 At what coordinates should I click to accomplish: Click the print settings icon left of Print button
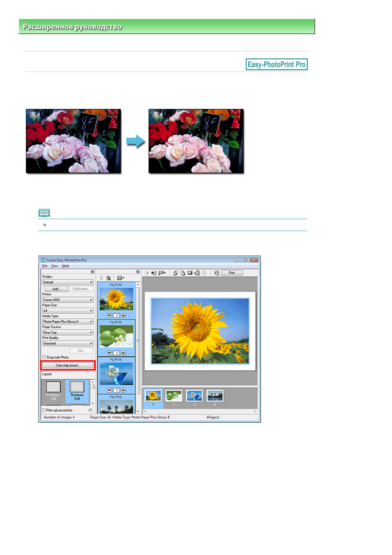coord(217,273)
